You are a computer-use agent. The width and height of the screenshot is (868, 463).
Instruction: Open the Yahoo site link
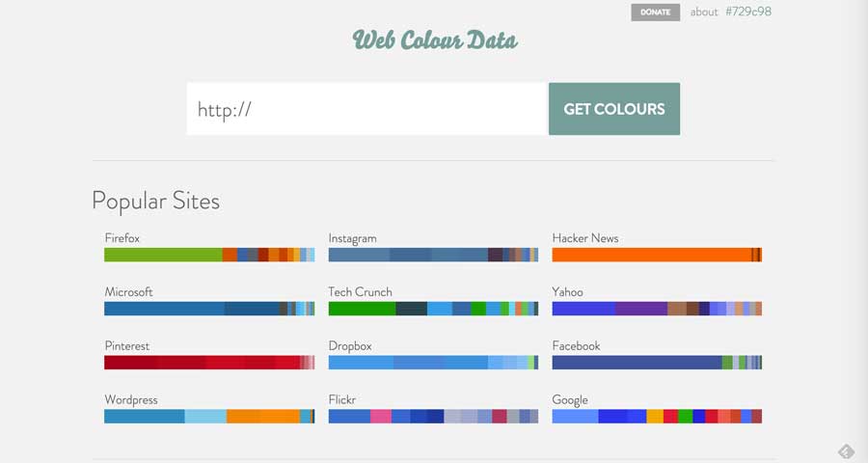[x=567, y=292]
